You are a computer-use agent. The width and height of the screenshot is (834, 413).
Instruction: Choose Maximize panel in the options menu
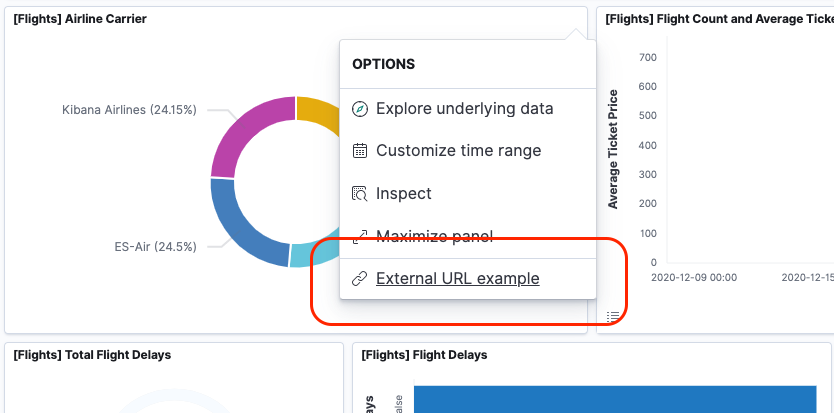pyautogui.click(x=434, y=237)
